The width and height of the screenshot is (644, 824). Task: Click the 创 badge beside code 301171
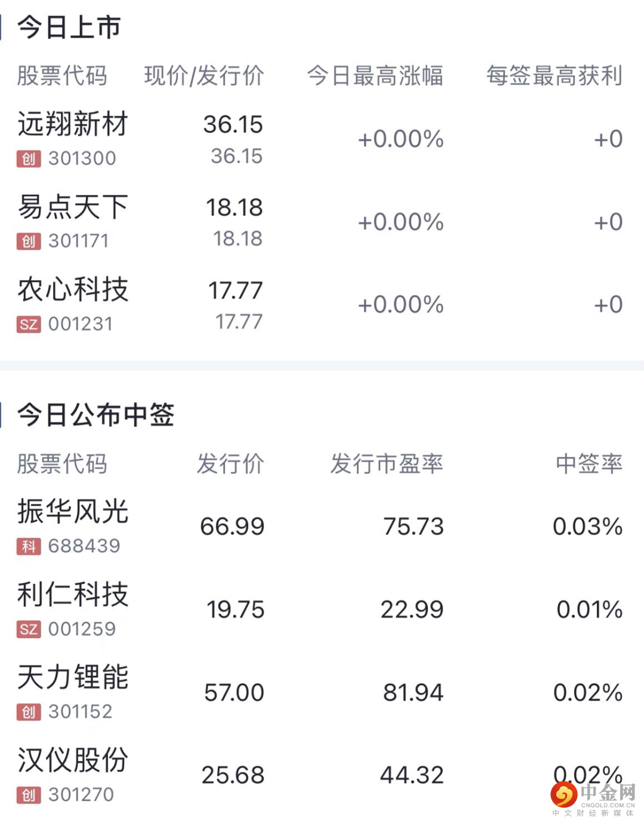[x=29, y=241]
